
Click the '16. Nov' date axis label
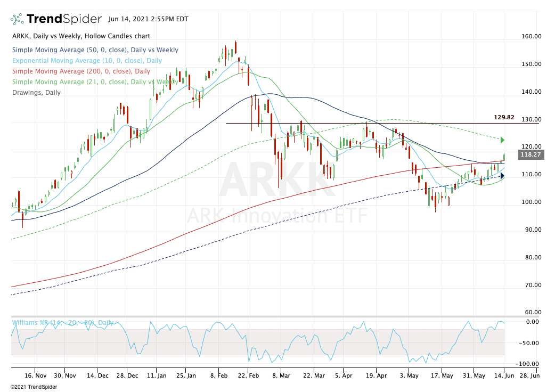click(35, 375)
